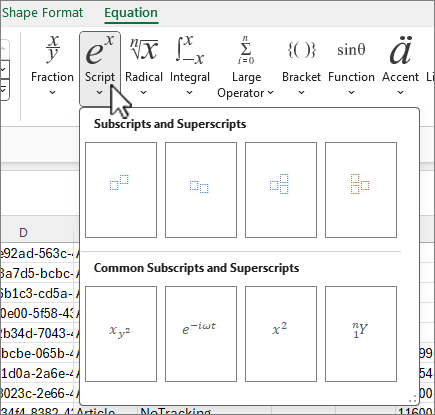The width and height of the screenshot is (435, 415).
Task: Expand the Fraction dropdown arrow
Action: point(52,92)
